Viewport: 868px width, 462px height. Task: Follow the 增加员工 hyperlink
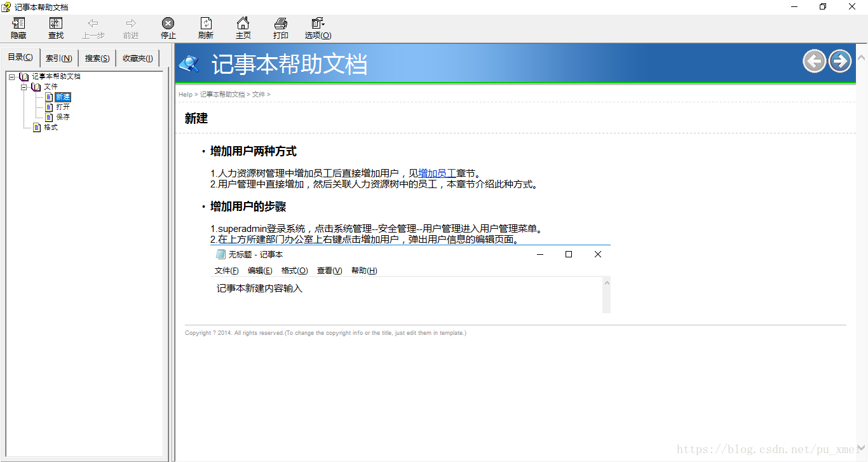(x=437, y=173)
